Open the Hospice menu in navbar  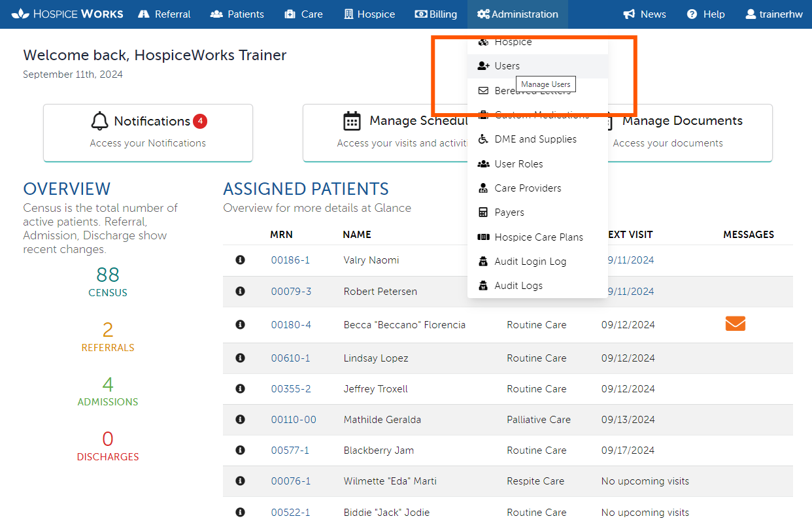[x=369, y=14]
